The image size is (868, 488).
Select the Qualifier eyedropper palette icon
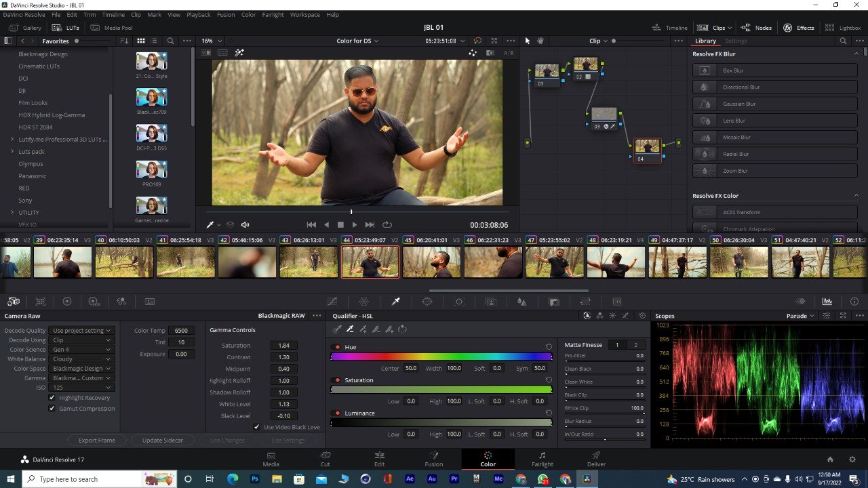tap(396, 302)
